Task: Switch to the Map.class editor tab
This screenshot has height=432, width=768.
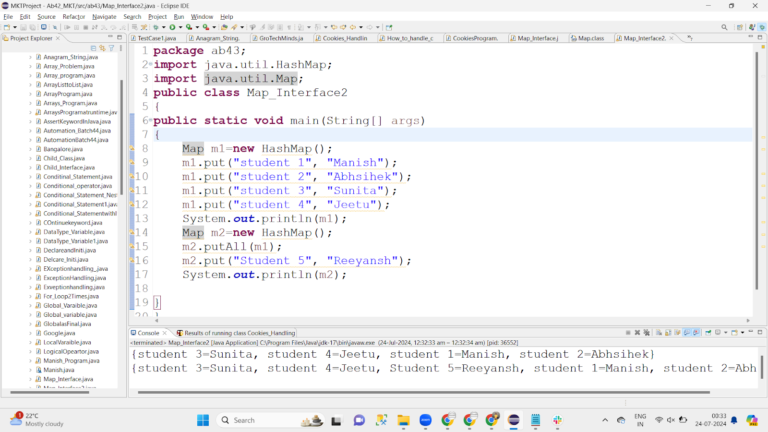Action: (590, 38)
